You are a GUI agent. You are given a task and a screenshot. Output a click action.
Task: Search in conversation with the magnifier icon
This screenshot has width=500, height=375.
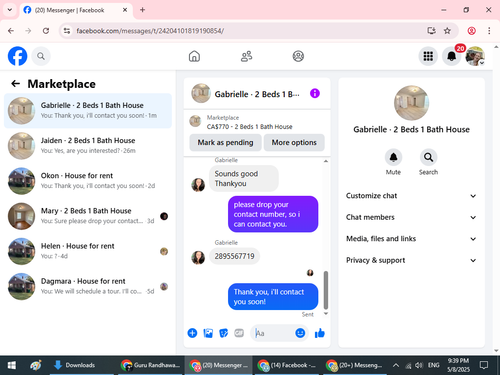(x=428, y=157)
